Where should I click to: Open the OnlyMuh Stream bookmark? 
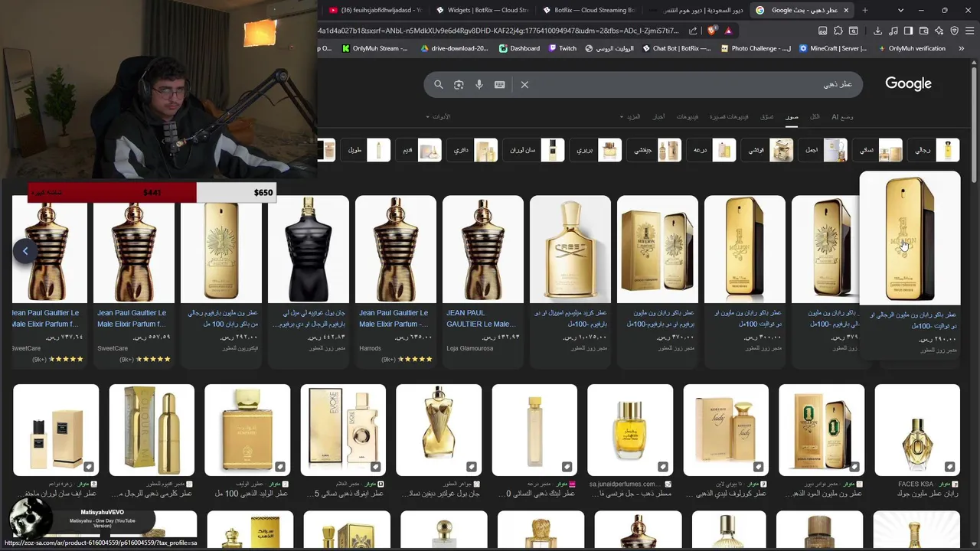374,48
